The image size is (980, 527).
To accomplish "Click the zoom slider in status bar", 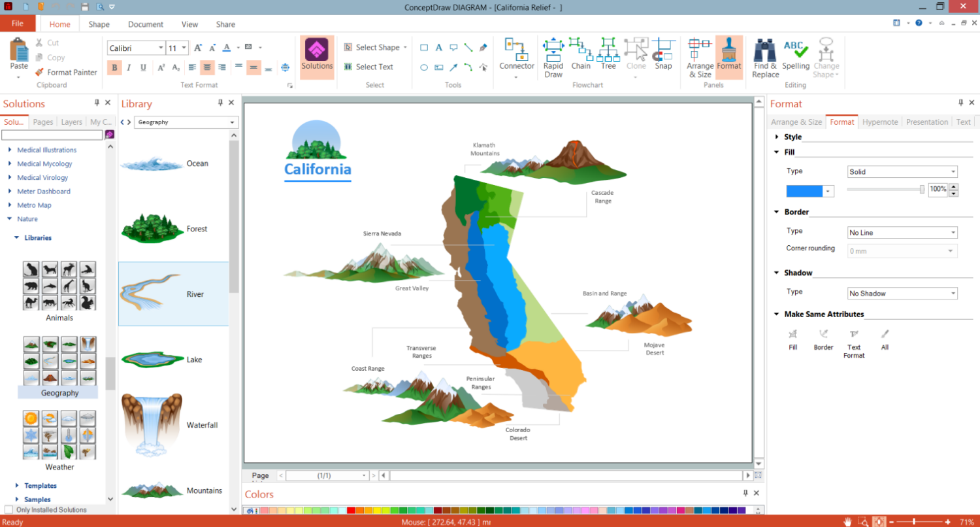I will (921, 522).
